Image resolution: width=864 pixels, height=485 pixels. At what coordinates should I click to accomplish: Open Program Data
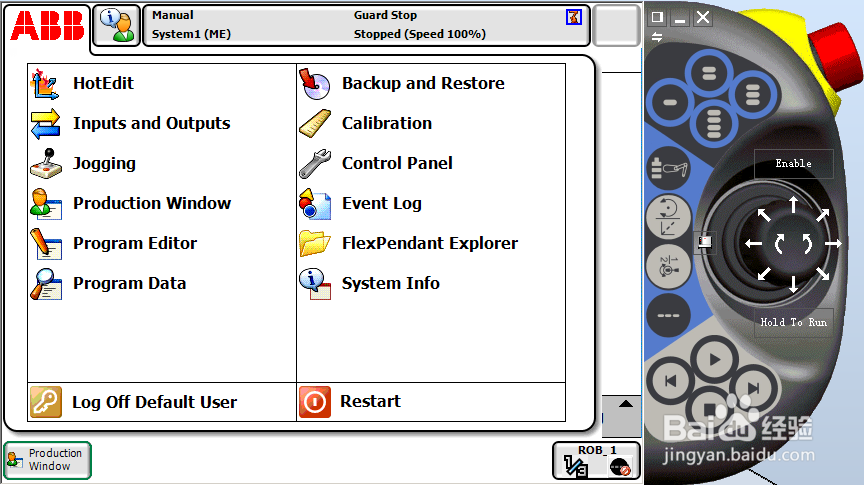129,283
